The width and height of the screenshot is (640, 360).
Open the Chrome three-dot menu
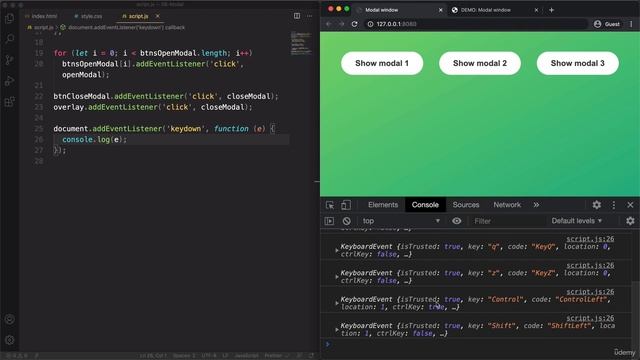[x=631, y=24]
